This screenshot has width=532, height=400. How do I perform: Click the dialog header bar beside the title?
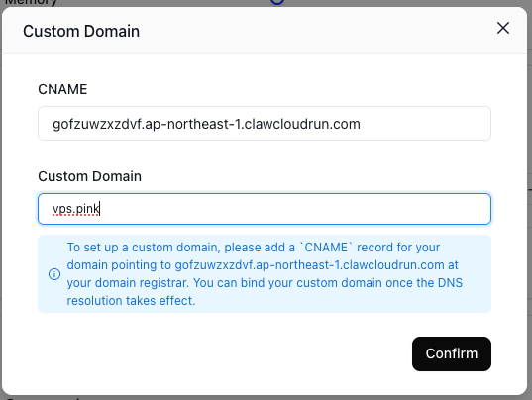click(x=316, y=31)
